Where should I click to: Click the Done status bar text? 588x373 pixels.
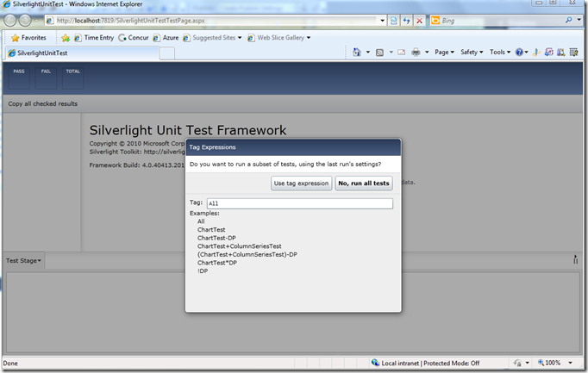pyautogui.click(x=10, y=363)
